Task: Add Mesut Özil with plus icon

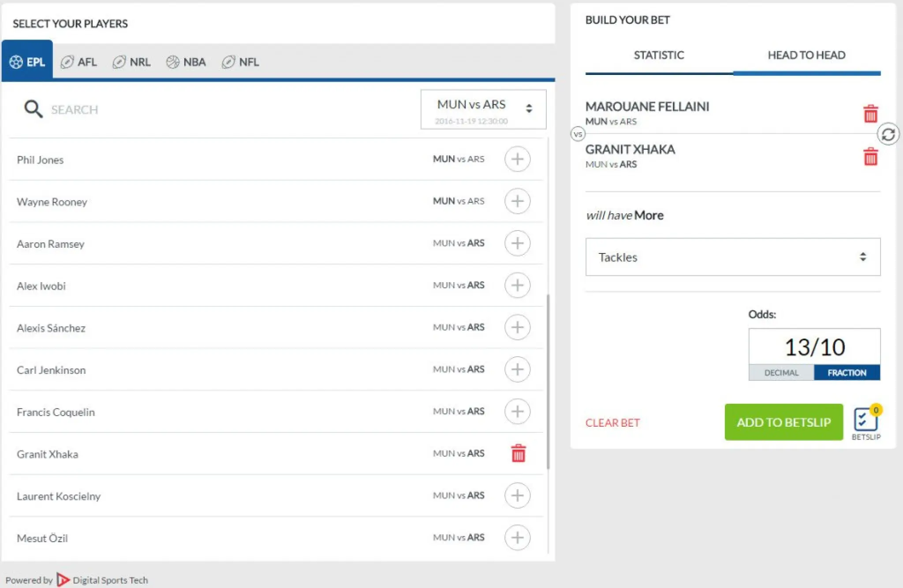Action: point(517,537)
